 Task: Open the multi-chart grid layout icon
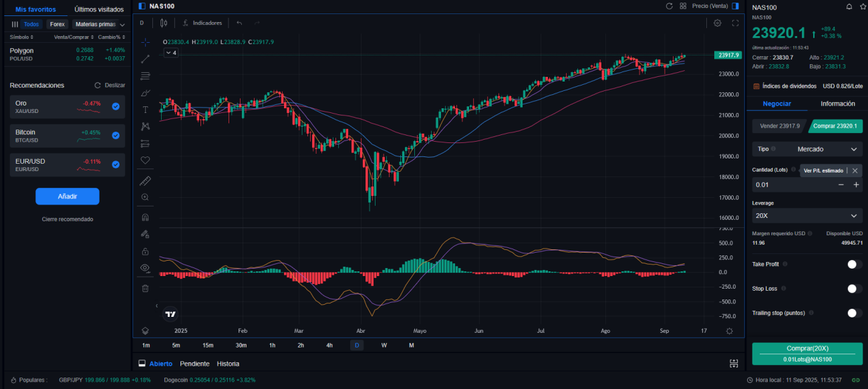[x=683, y=6]
